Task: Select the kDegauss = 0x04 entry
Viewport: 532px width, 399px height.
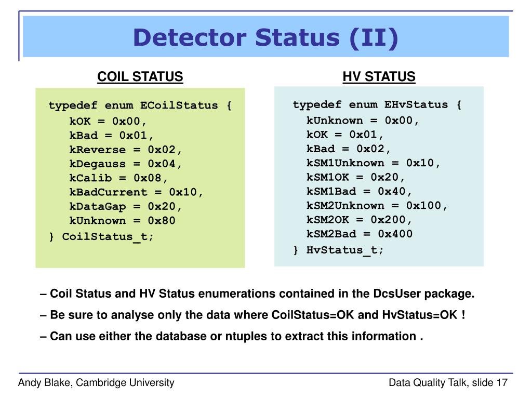Action: [126, 164]
